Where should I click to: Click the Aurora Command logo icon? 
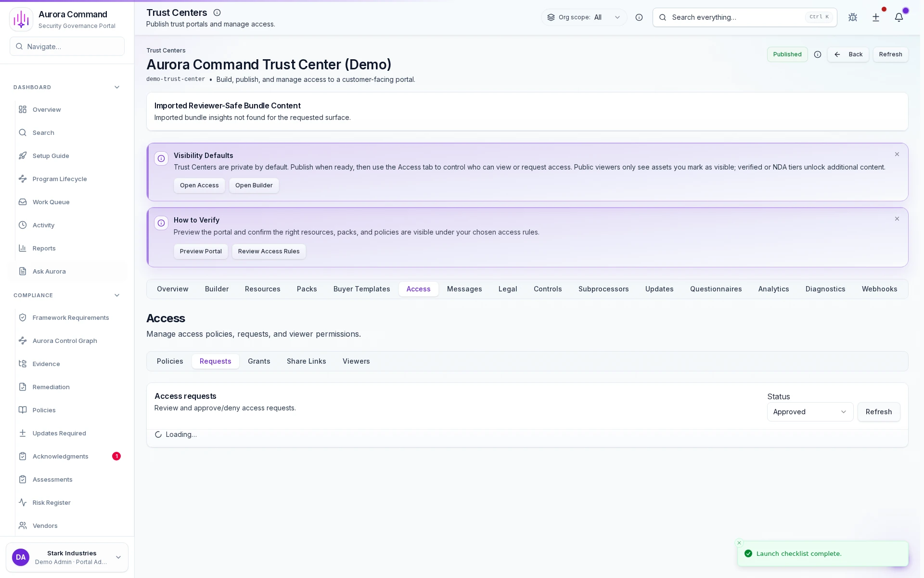[x=21, y=19]
